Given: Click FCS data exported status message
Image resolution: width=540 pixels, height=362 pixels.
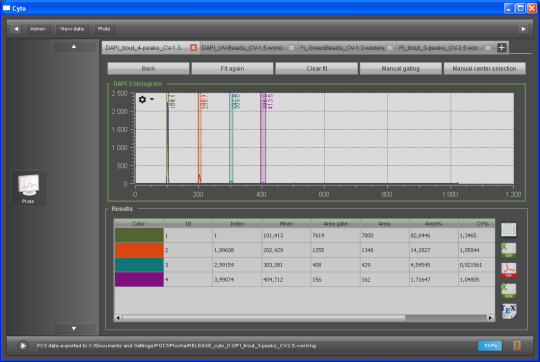Looking at the screenshot, I should pyautogui.click(x=177, y=345).
